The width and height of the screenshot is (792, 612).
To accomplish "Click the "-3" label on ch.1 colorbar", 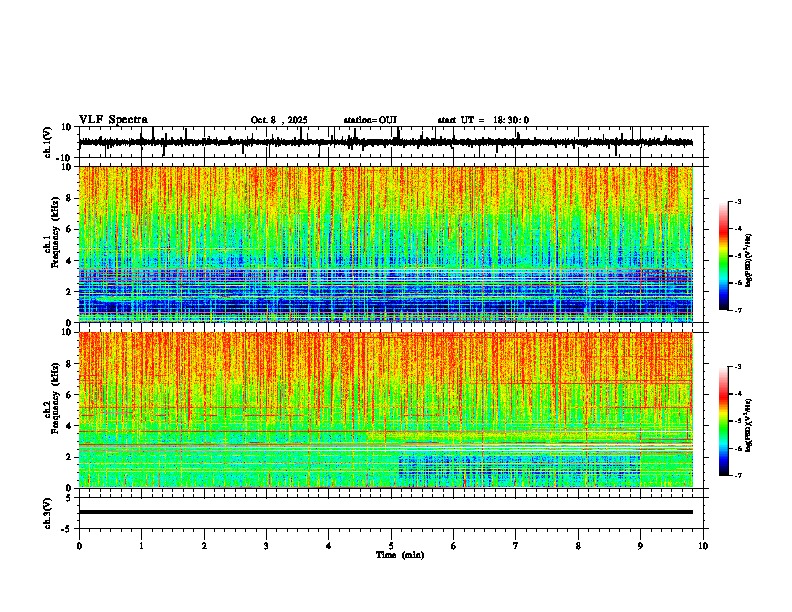I will (x=737, y=201).
